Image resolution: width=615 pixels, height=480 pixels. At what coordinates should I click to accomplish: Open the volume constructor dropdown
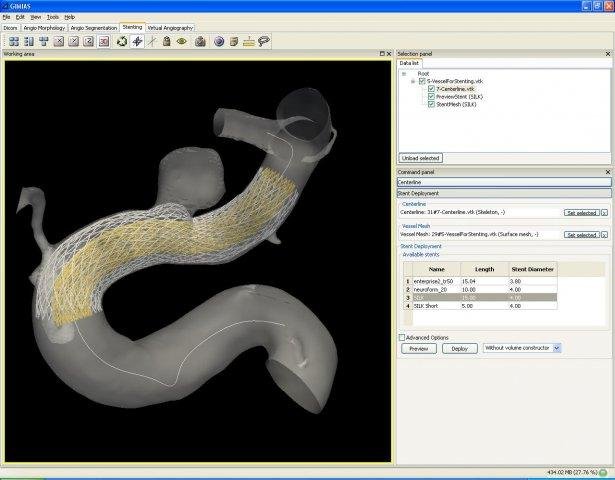click(x=557, y=348)
